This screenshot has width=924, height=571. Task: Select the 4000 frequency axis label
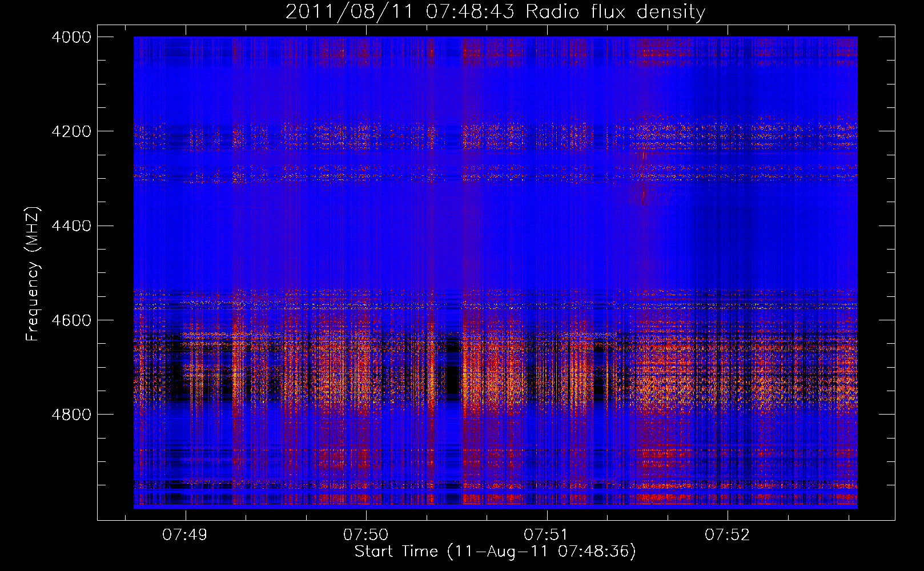click(71, 37)
